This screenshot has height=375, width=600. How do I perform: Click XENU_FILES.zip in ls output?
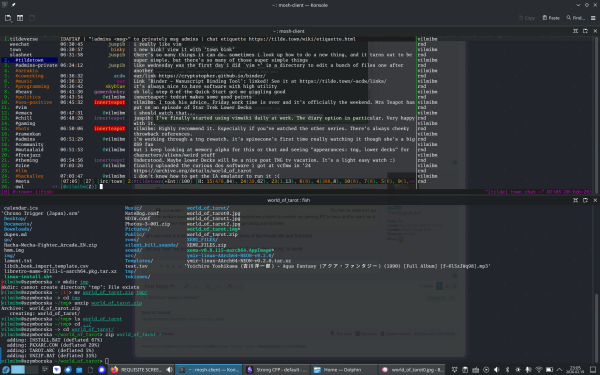click(x=206, y=245)
